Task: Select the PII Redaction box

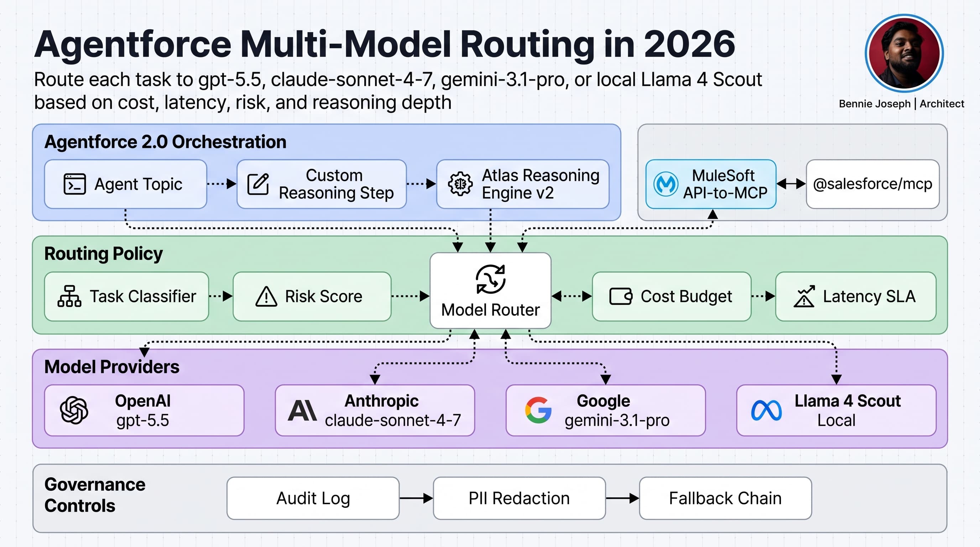Action: (x=519, y=498)
